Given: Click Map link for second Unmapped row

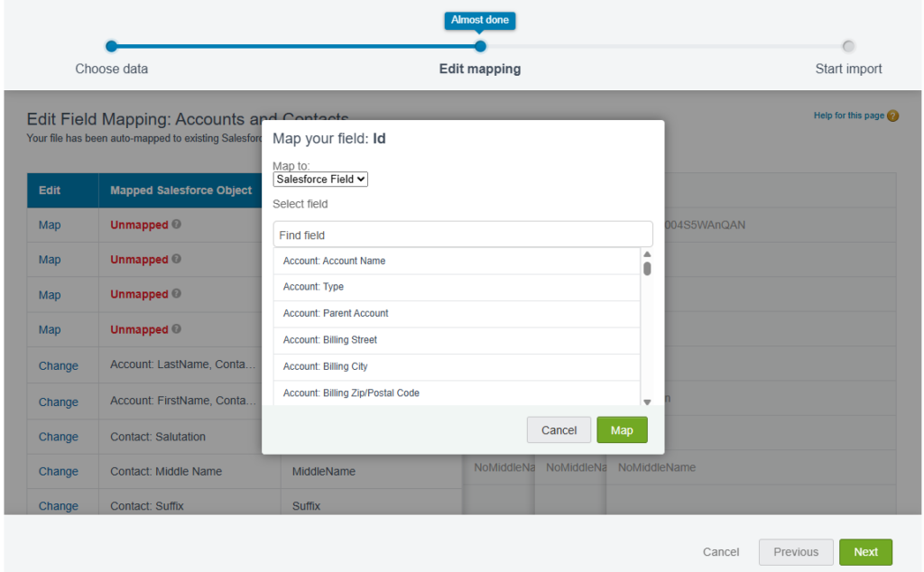Looking at the screenshot, I should pos(50,260).
